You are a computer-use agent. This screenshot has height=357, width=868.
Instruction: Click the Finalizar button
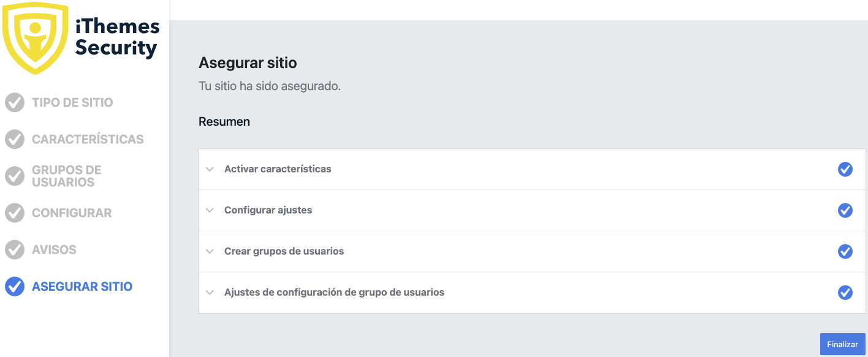click(843, 344)
